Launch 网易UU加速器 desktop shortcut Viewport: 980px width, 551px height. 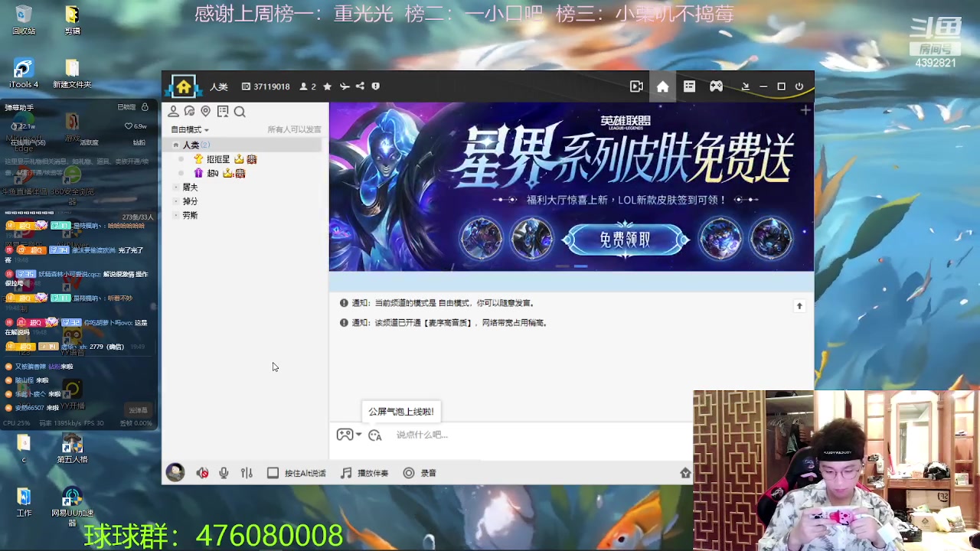coord(72,507)
